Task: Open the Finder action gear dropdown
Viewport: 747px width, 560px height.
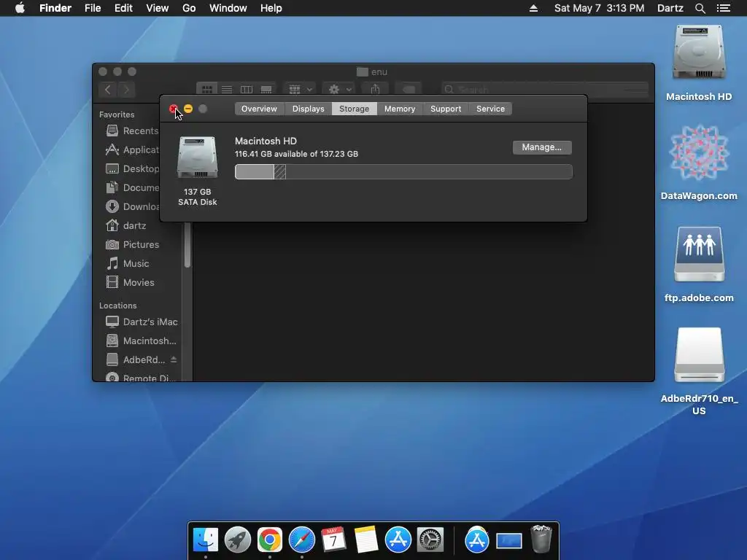Action: tap(340, 89)
